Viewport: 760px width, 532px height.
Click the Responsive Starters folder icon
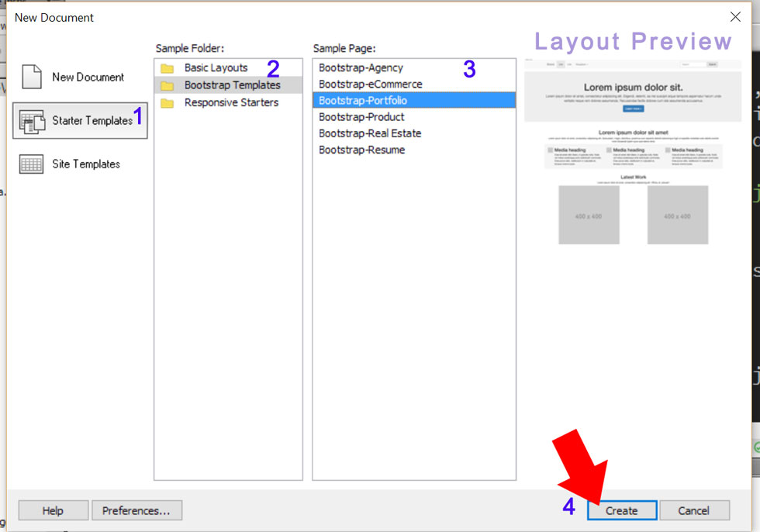(168, 103)
